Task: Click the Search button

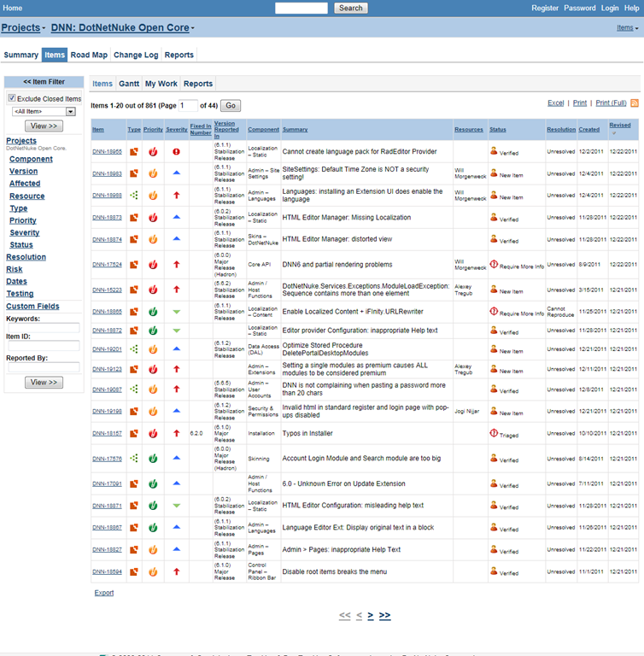Action: [x=351, y=8]
